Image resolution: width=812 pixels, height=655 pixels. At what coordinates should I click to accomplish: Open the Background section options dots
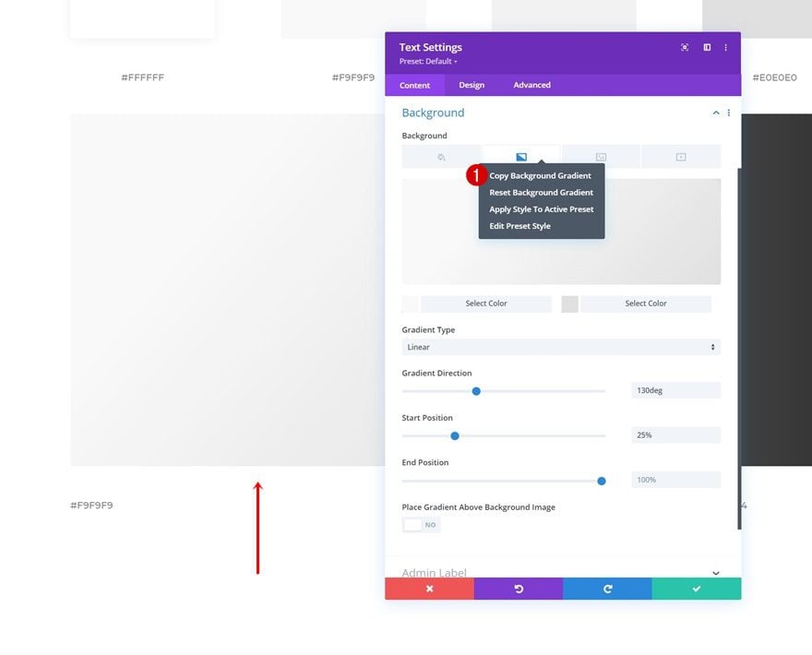point(729,113)
